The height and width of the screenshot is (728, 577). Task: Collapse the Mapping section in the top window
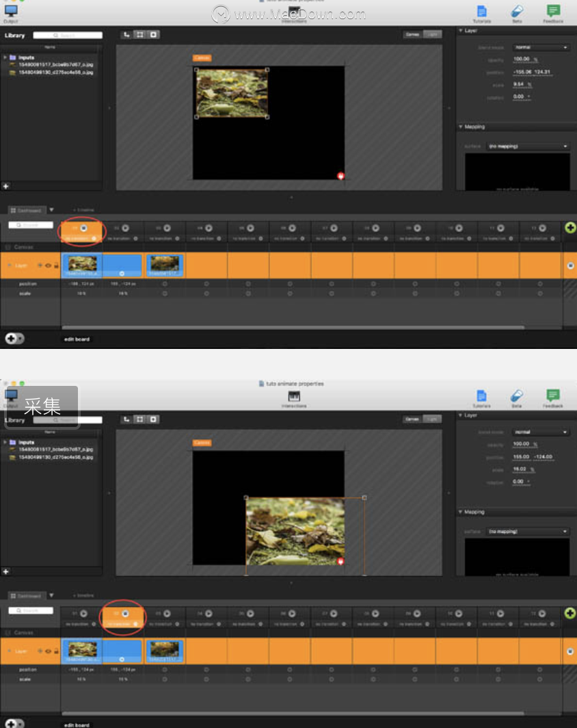pos(461,127)
